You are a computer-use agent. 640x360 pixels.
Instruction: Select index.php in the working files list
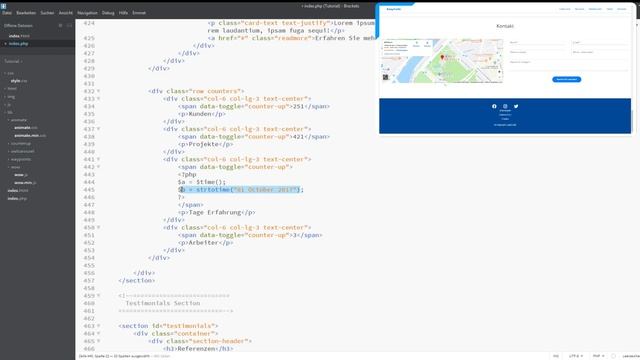(19, 44)
